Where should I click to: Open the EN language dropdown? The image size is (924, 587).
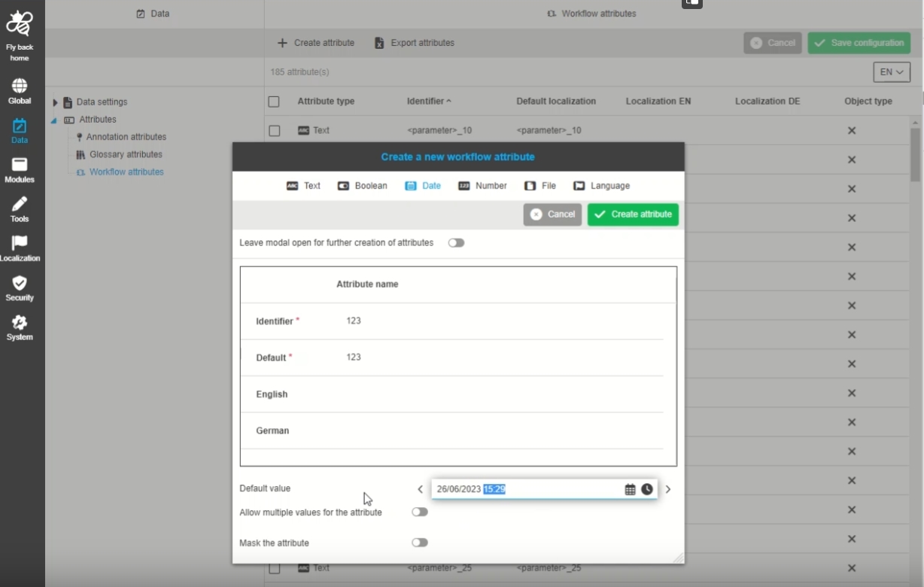(892, 72)
